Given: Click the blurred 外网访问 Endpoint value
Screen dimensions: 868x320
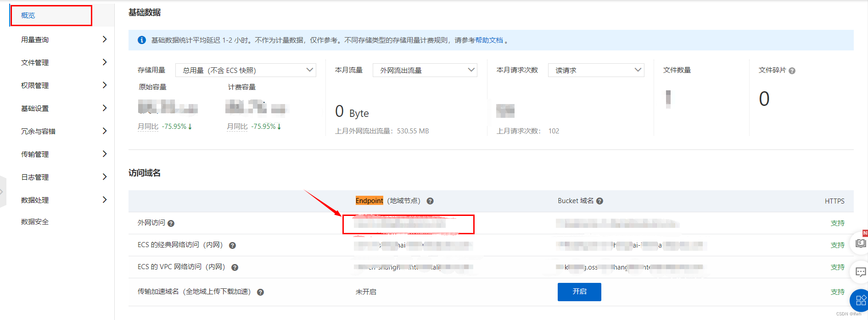Looking at the screenshot, I should (x=400, y=224).
